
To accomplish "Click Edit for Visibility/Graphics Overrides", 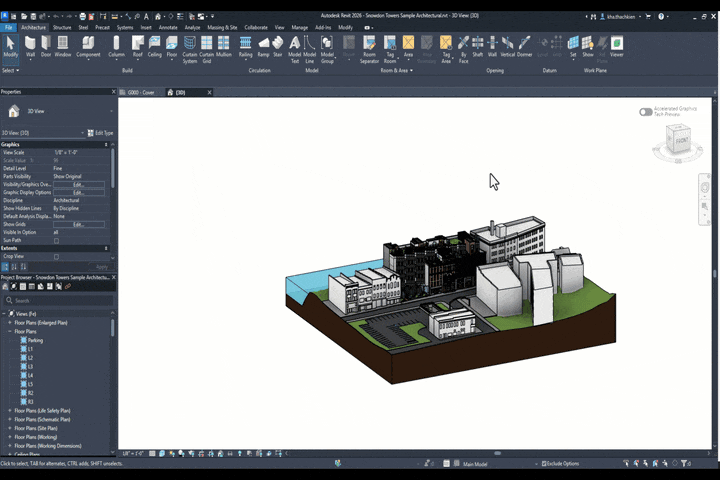I will click(x=79, y=185).
